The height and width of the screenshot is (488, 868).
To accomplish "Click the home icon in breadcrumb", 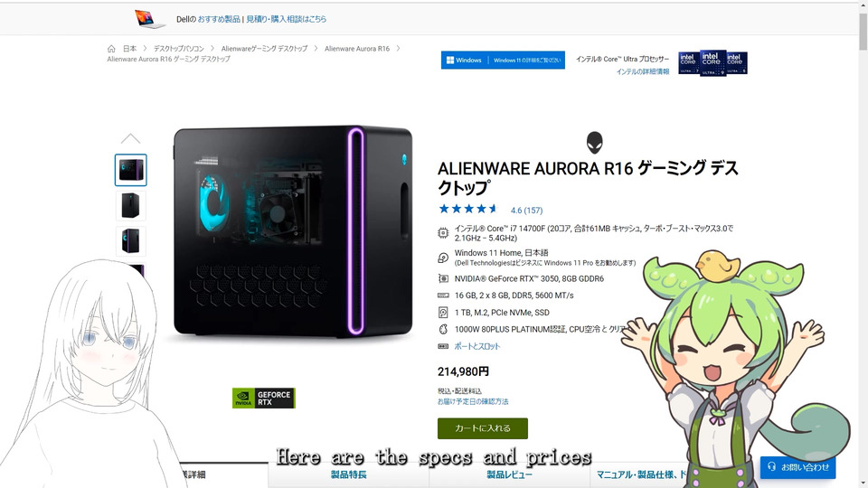I will coord(111,49).
